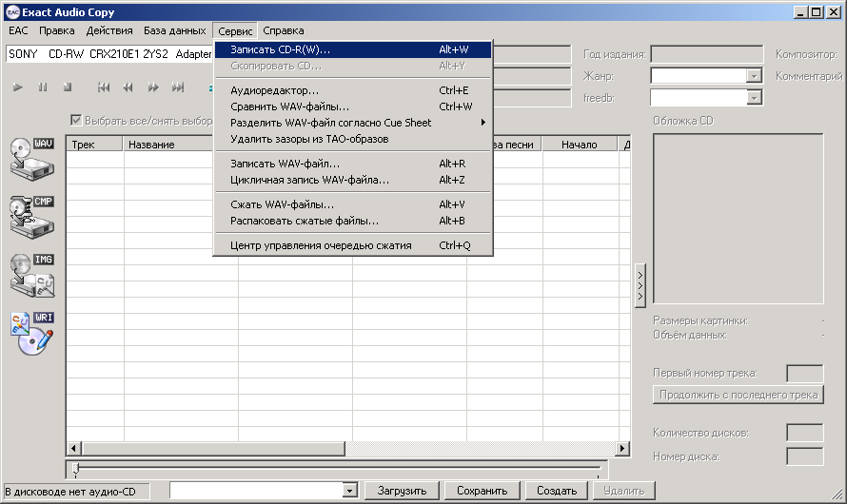Open the Жанр dropdown
This screenshot has width=847, height=504.
coord(754,76)
